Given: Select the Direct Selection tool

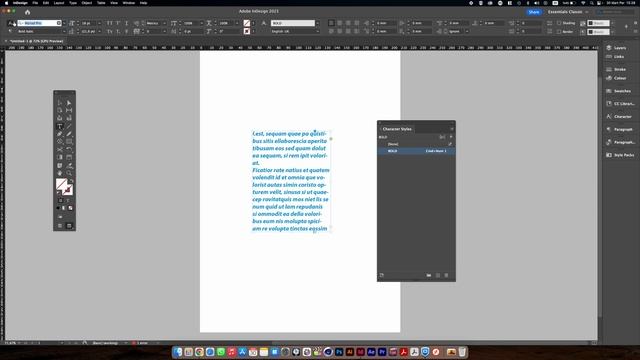Looking at the screenshot, I should click(69, 103).
